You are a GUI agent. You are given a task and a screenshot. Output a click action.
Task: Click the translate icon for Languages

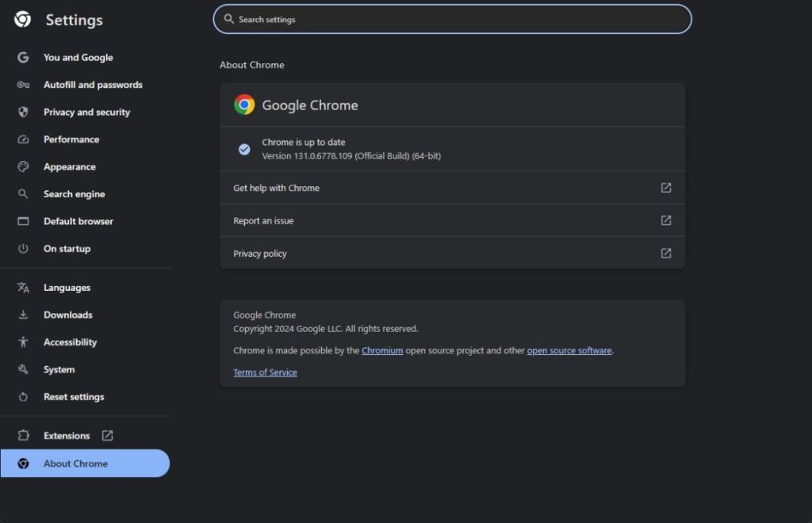click(x=23, y=287)
